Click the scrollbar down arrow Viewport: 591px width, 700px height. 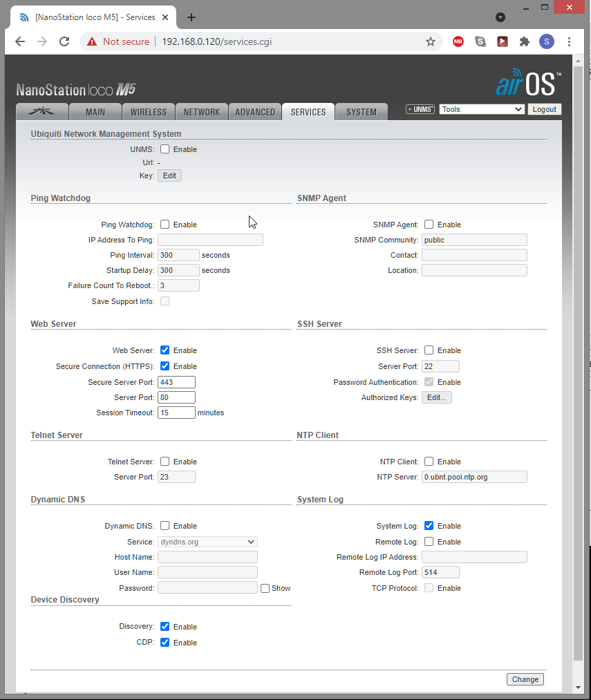[578, 688]
